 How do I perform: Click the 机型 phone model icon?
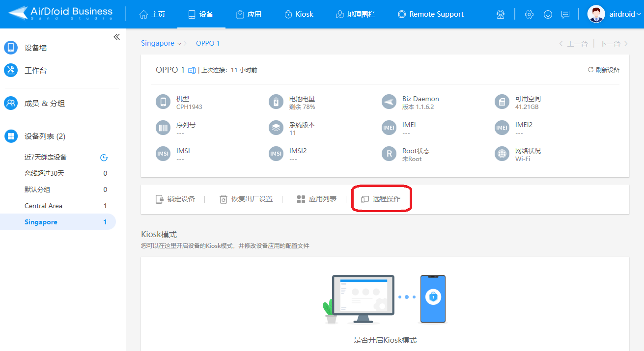click(163, 102)
